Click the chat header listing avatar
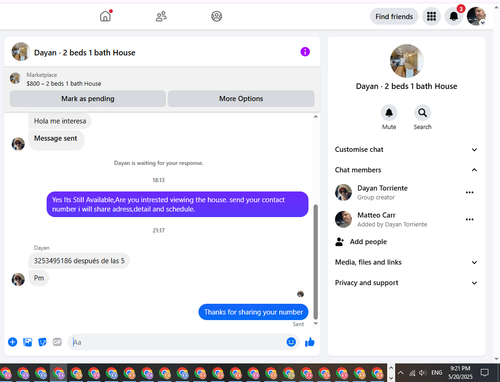The width and height of the screenshot is (500, 382). click(21, 52)
